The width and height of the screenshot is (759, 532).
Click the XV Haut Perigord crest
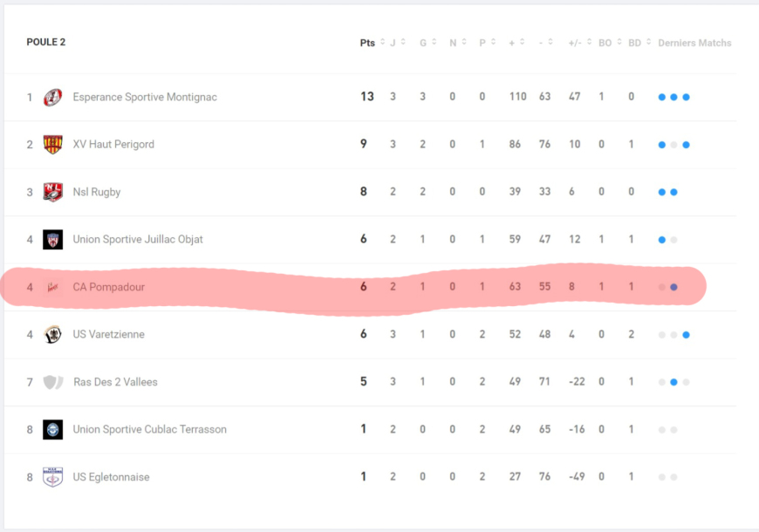click(53, 145)
